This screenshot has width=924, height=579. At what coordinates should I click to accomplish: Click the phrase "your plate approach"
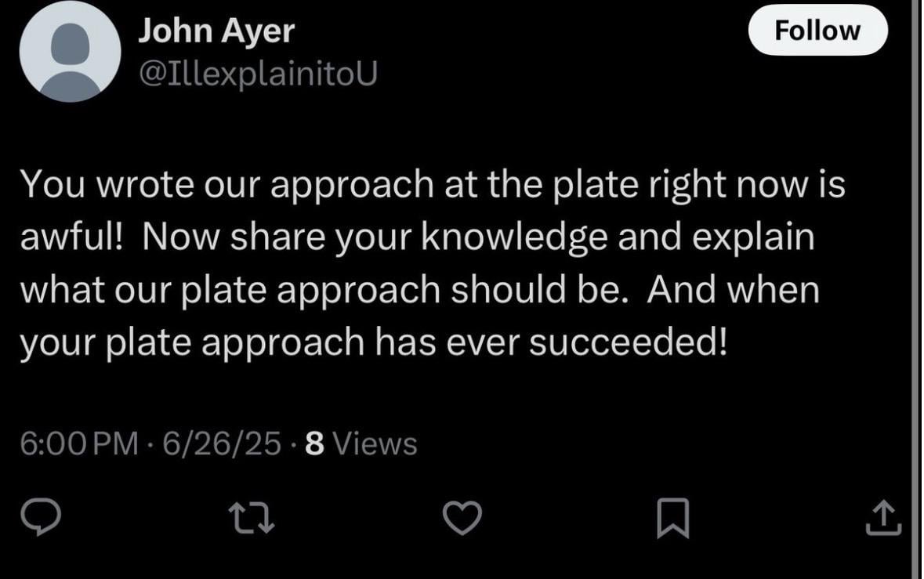tap(194, 342)
